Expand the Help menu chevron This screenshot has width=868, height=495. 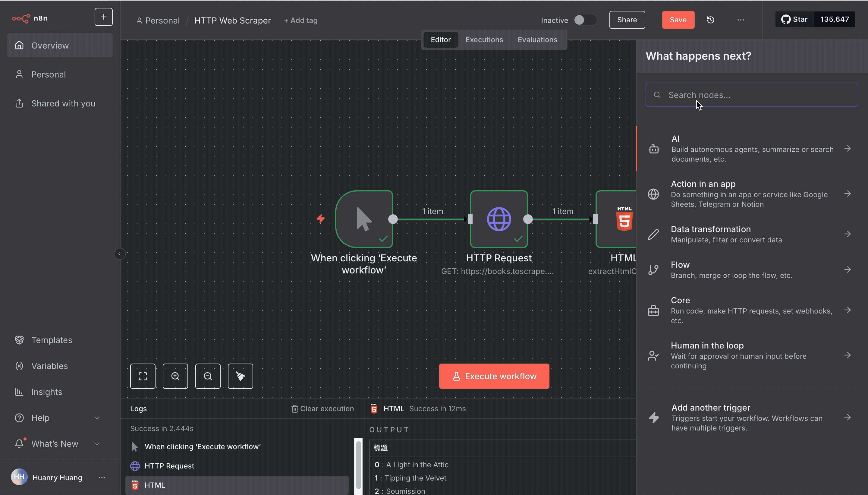pyautogui.click(x=97, y=418)
